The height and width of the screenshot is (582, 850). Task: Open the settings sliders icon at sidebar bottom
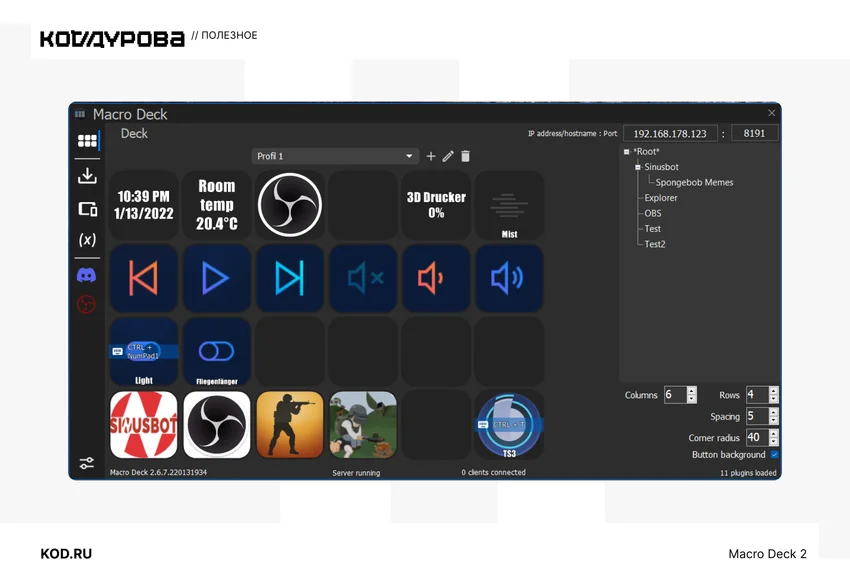(87, 462)
